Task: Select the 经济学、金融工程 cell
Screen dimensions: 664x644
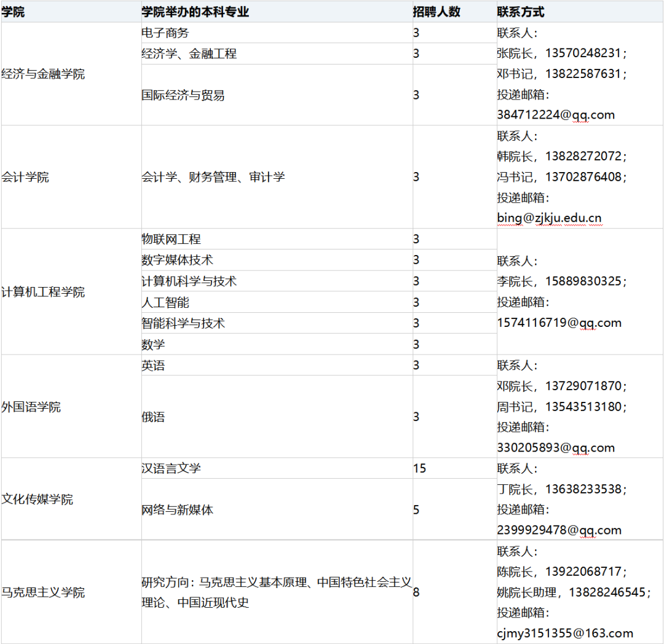Action: click(277, 53)
